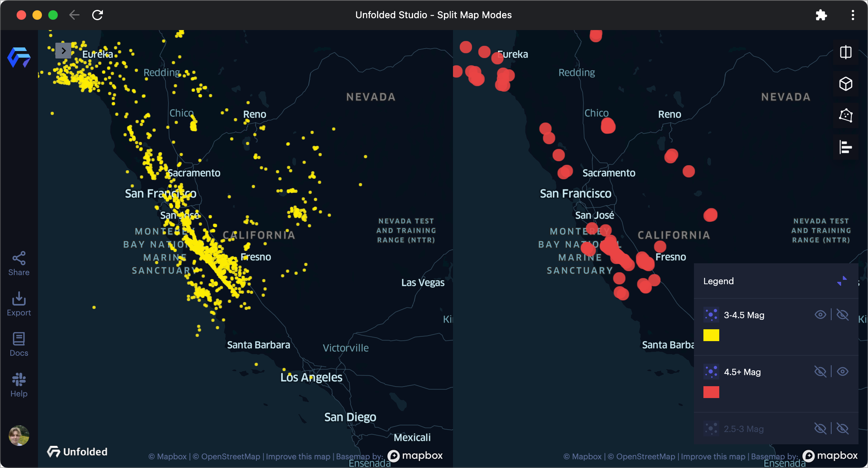Select the draw polygon tool
The width and height of the screenshot is (868, 468).
click(x=845, y=115)
